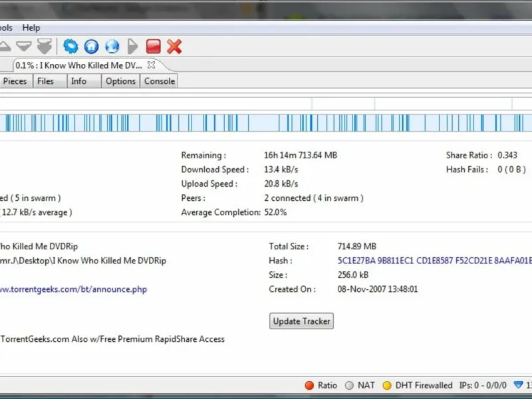Click the comment text 'TorrentGeeks.com Also w/Free Premium RapidShare Access'
The width and height of the screenshot is (532, 399).
point(112,339)
